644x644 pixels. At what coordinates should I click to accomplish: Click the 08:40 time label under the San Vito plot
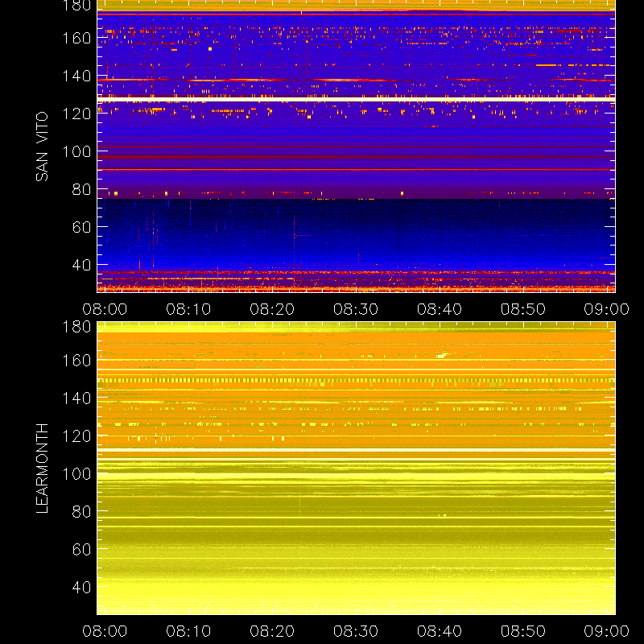tap(440, 309)
